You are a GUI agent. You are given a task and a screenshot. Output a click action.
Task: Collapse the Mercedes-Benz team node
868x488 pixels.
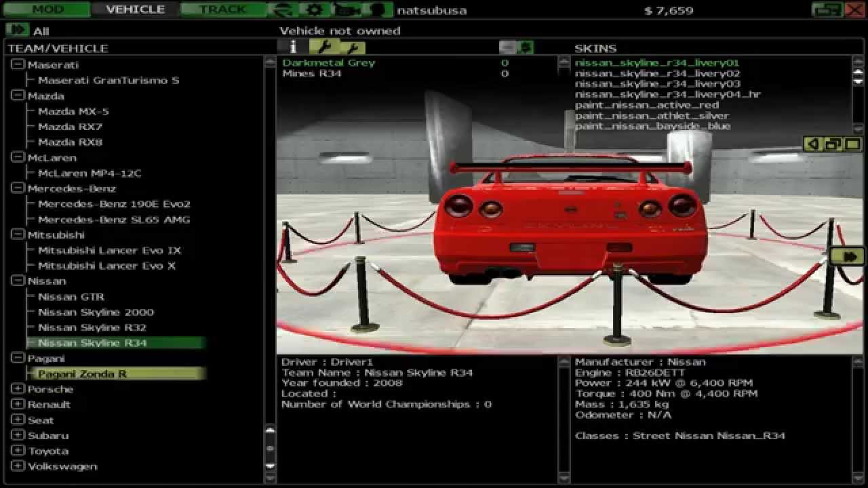(x=18, y=188)
